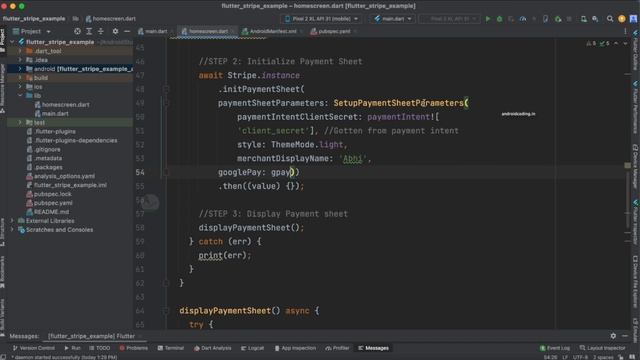The height and width of the screenshot is (360, 640).
Task: Open the Dart Analysis tool window tab
Action: coord(213,348)
